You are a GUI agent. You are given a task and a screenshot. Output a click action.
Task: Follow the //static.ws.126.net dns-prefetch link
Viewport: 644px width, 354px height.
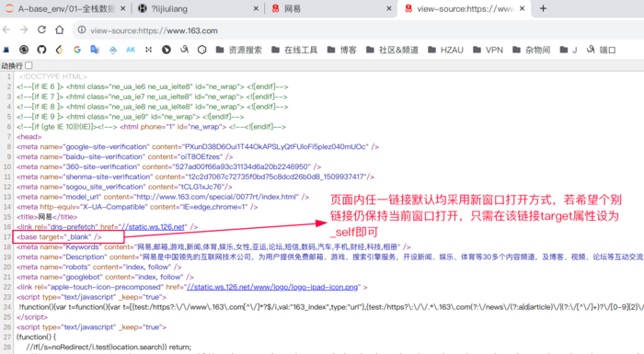point(153,227)
